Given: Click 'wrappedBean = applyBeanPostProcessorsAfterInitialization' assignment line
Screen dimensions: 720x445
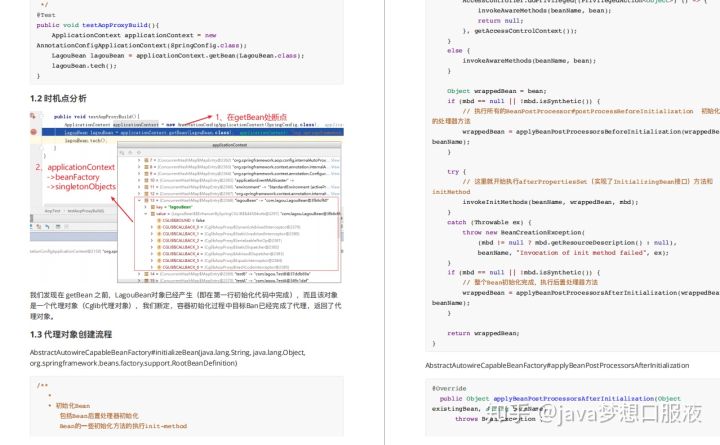Looking at the screenshot, I should point(591,293).
